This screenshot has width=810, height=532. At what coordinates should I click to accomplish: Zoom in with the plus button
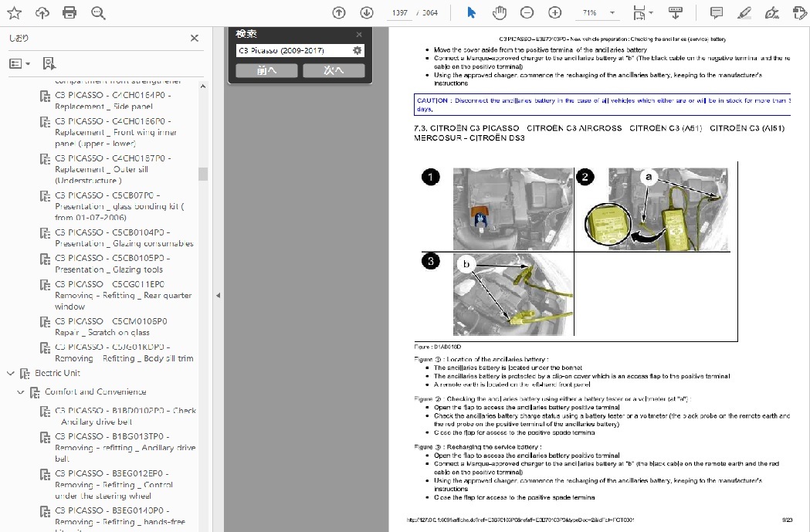click(x=555, y=13)
